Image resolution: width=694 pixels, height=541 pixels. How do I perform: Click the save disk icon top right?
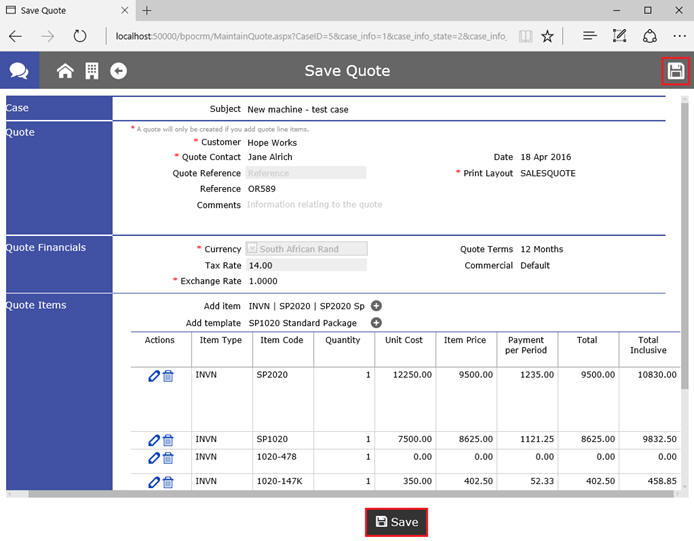pyautogui.click(x=676, y=71)
